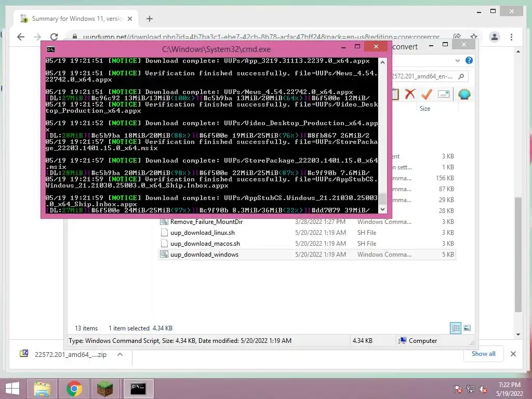Close the Summary for Windows 11 tab
Image resolution: width=532 pixels, height=399 pixels.
pos(129,19)
